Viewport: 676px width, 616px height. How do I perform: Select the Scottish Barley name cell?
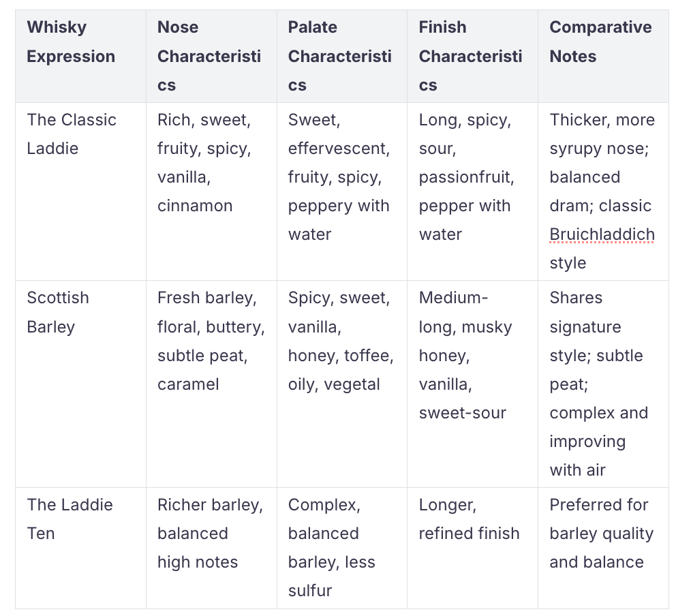(x=58, y=312)
